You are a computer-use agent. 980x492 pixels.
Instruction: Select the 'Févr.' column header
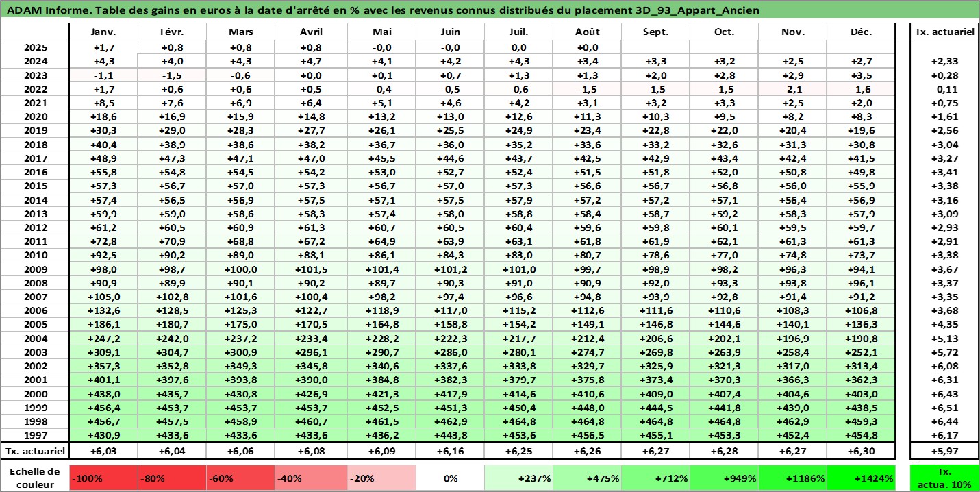point(172,32)
